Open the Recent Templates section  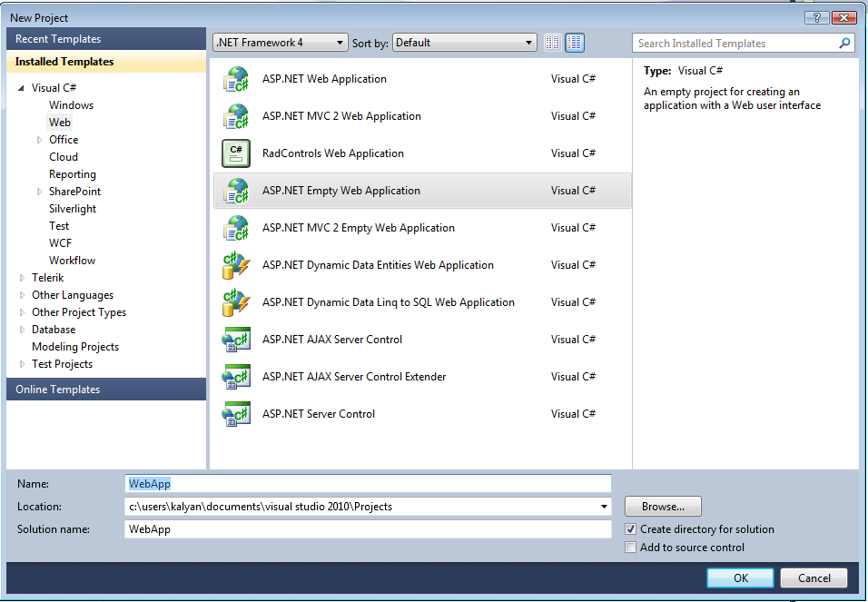[x=106, y=39]
